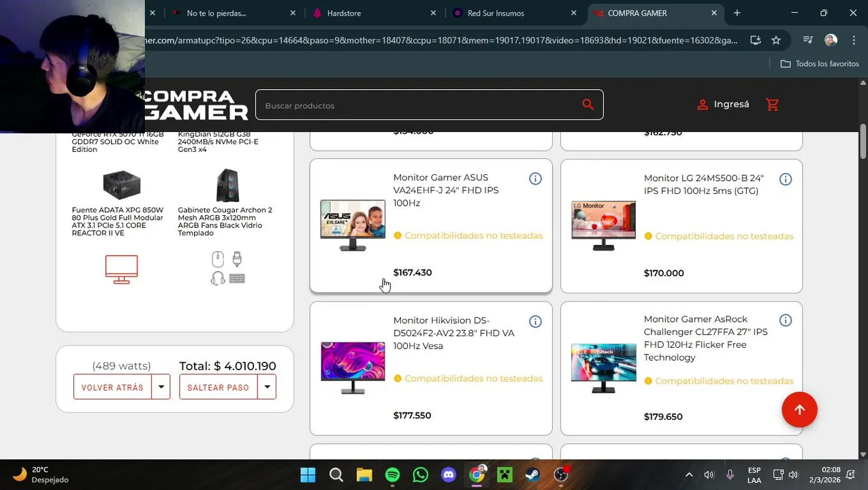Open the Windows Start menu

[x=308, y=474]
